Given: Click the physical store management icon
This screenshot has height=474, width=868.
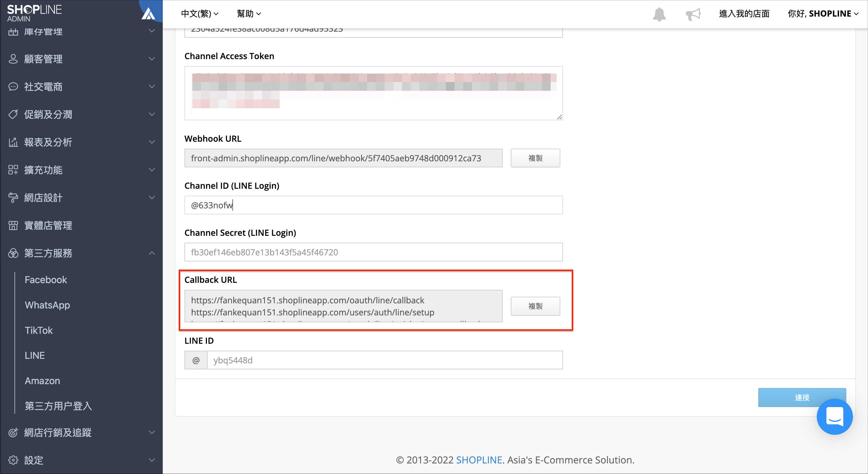Looking at the screenshot, I should [x=13, y=225].
